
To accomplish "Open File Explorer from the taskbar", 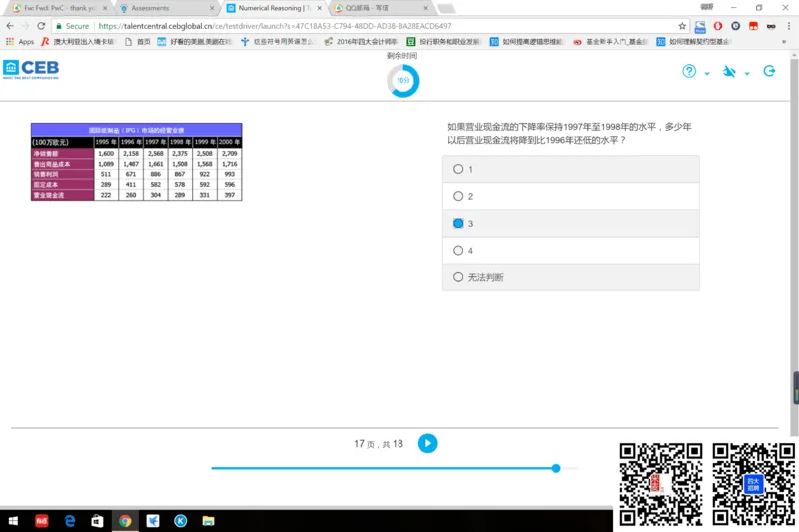I will (x=208, y=521).
